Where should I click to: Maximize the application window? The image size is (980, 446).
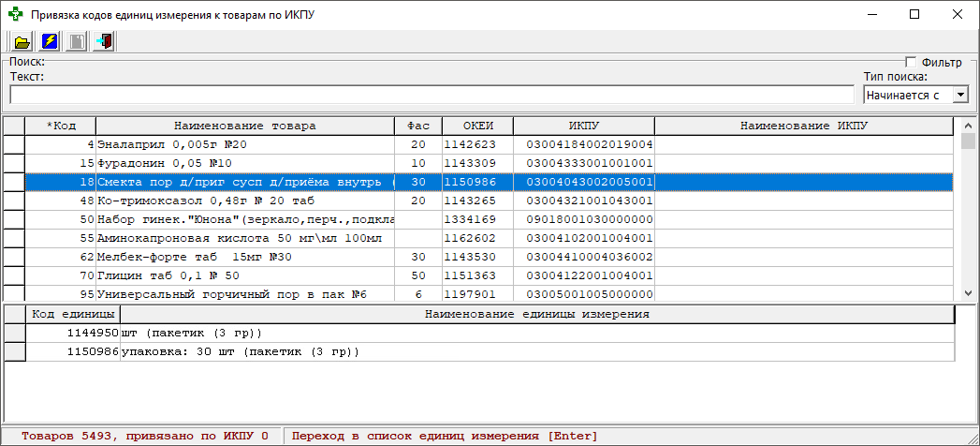click(914, 15)
